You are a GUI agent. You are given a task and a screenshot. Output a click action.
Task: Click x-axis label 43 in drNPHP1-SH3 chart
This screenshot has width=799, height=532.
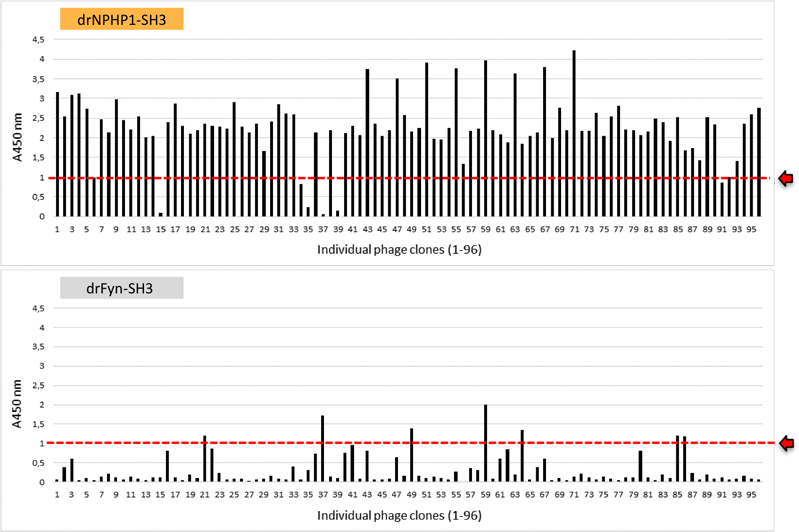coord(367,229)
